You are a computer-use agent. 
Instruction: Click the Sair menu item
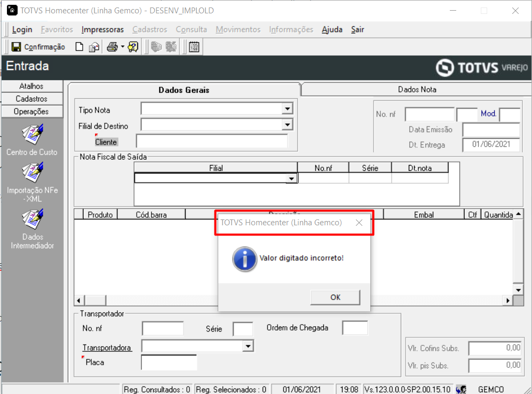pos(358,29)
